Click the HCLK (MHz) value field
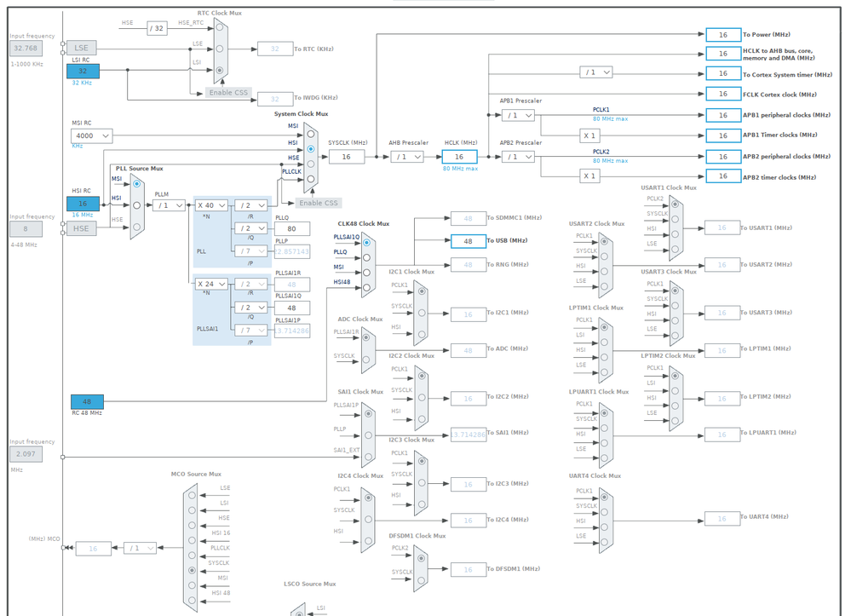851x616 pixels. click(x=459, y=157)
